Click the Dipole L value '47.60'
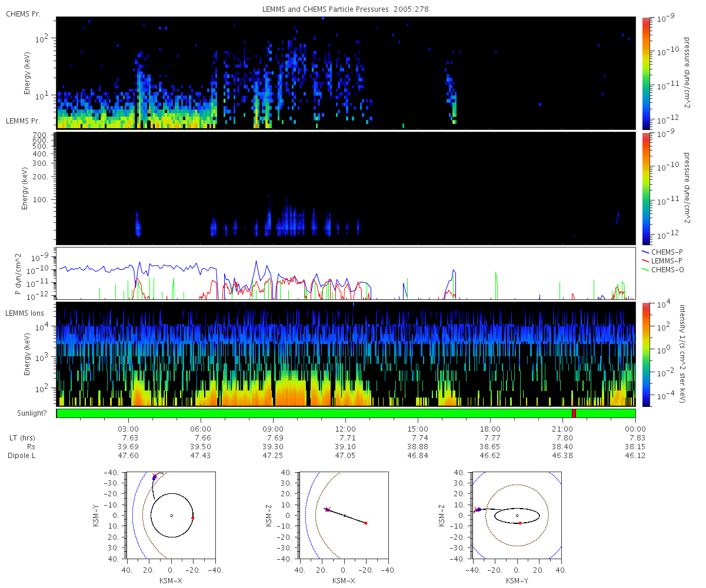 (x=128, y=456)
